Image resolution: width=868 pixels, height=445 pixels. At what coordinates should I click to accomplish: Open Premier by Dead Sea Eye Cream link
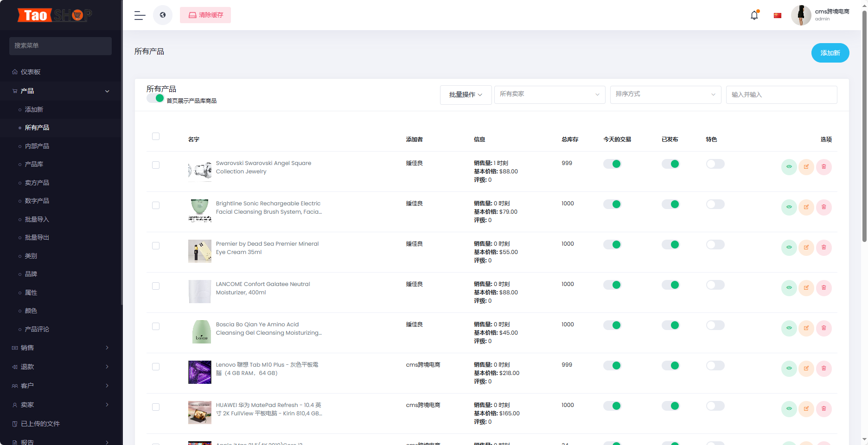pos(267,248)
